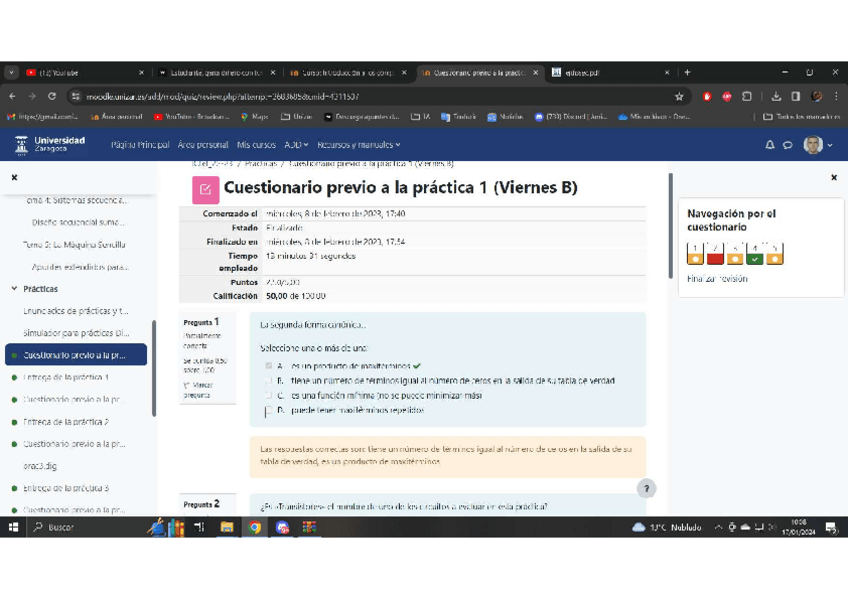This screenshot has height=599, width=848.
Task: Click Finalizar revisión link
Action: [x=717, y=279]
